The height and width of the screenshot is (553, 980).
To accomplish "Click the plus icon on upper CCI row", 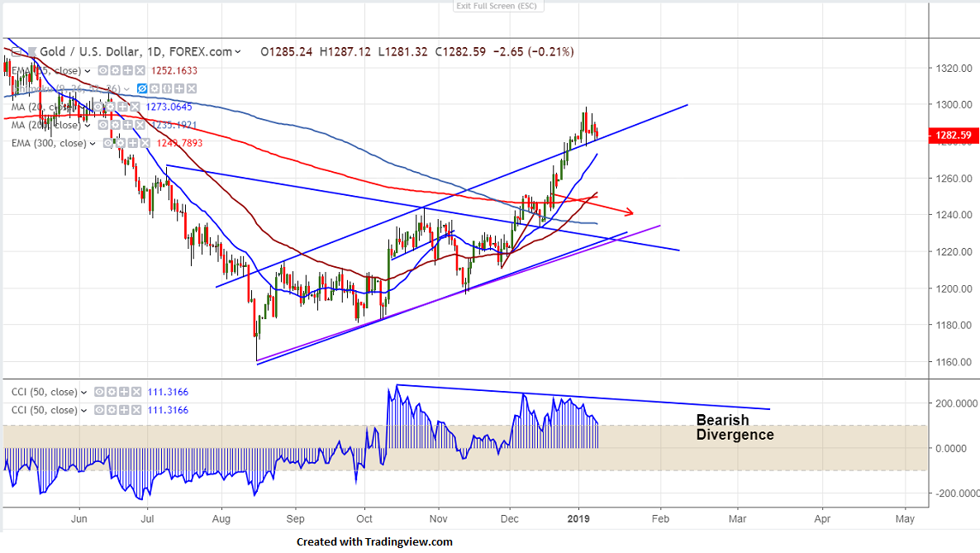I will pos(124,393).
